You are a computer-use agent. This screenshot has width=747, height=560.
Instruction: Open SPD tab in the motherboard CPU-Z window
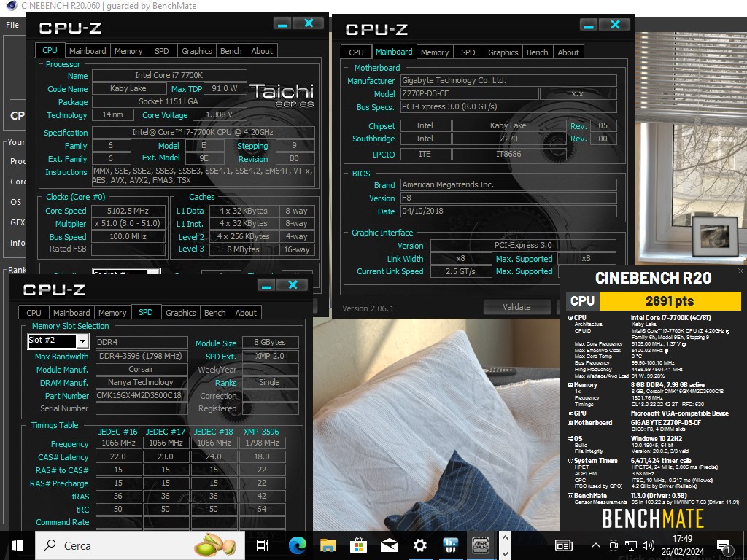[468, 52]
